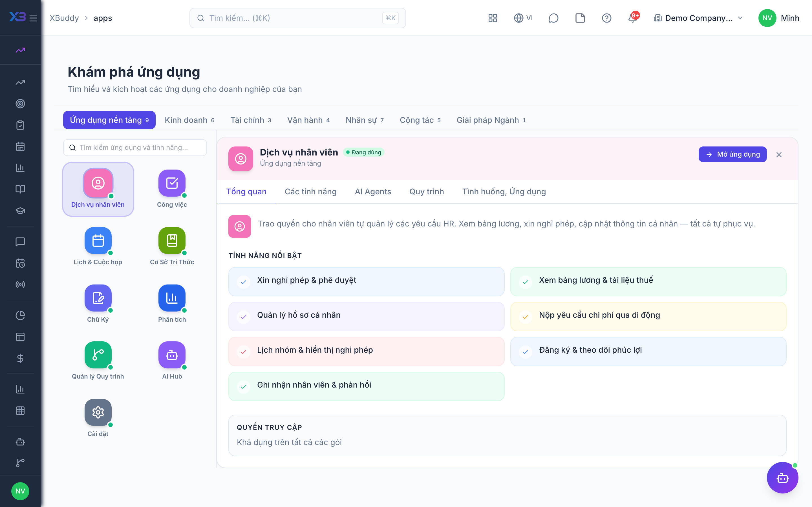The height and width of the screenshot is (507, 812).
Task: Open the Phân tích app icon
Action: coord(172,298)
